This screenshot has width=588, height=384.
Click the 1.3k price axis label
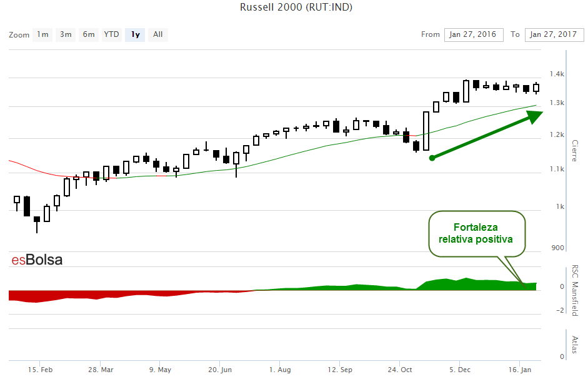pos(557,103)
